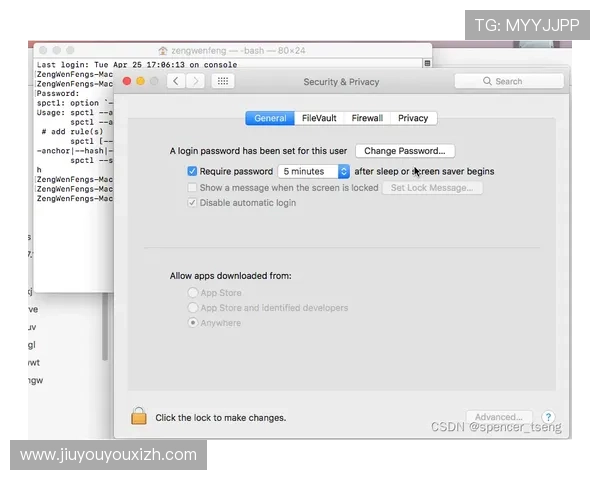Click 'Click the lock to make changes.' text
The image size is (600, 480).
221,418
